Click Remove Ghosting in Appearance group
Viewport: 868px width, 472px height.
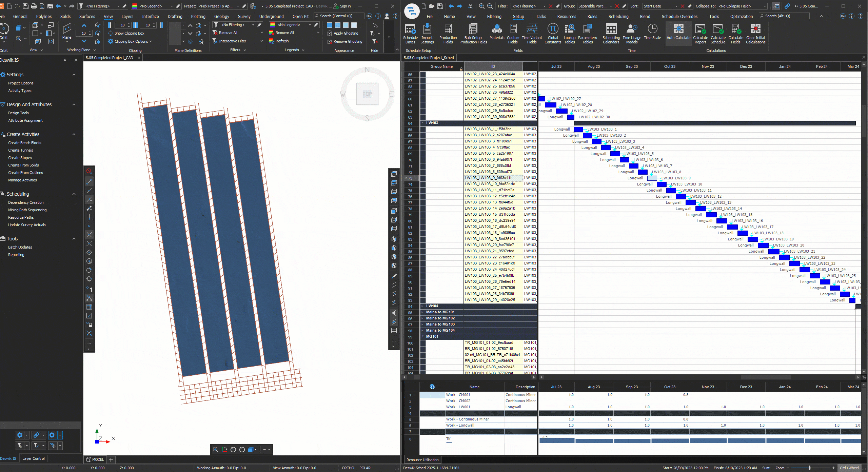(x=344, y=41)
